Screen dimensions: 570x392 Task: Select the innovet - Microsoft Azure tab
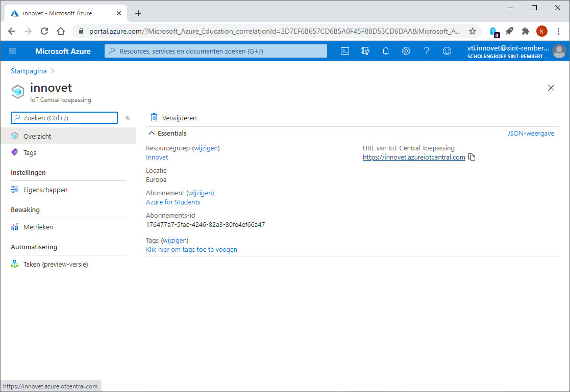point(66,13)
